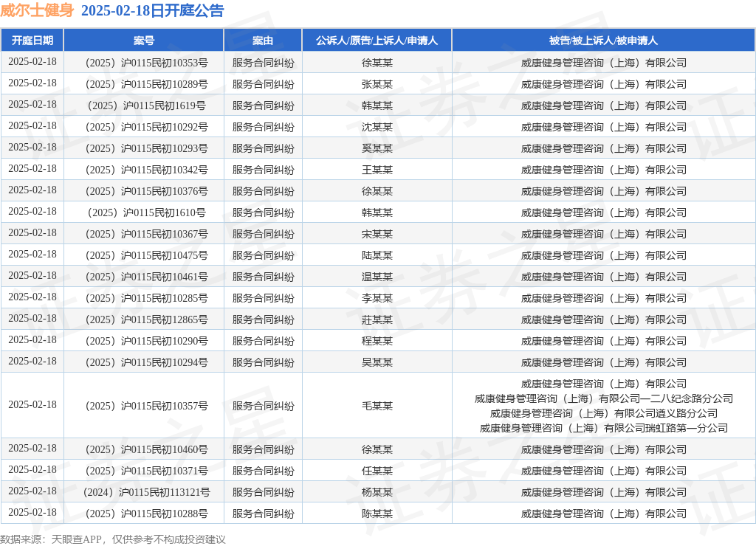Select plaintiff 李某某
The image size is (756, 546).
[x=377, y=298]
